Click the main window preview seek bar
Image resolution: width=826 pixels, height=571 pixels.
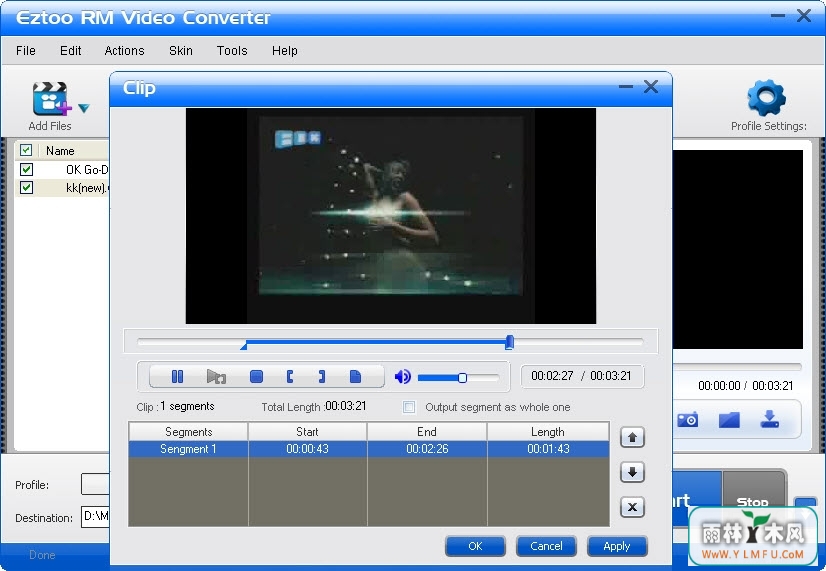coord(738,366)
